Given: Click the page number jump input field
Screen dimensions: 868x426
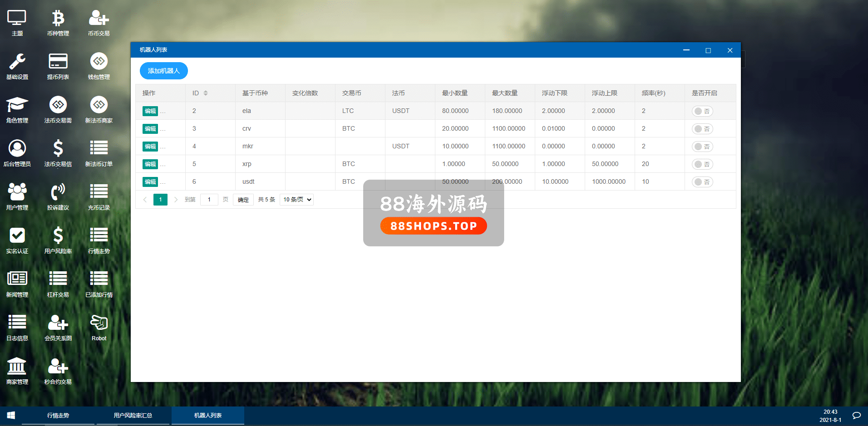Looking at the screenshot, I should coord(209,200).
